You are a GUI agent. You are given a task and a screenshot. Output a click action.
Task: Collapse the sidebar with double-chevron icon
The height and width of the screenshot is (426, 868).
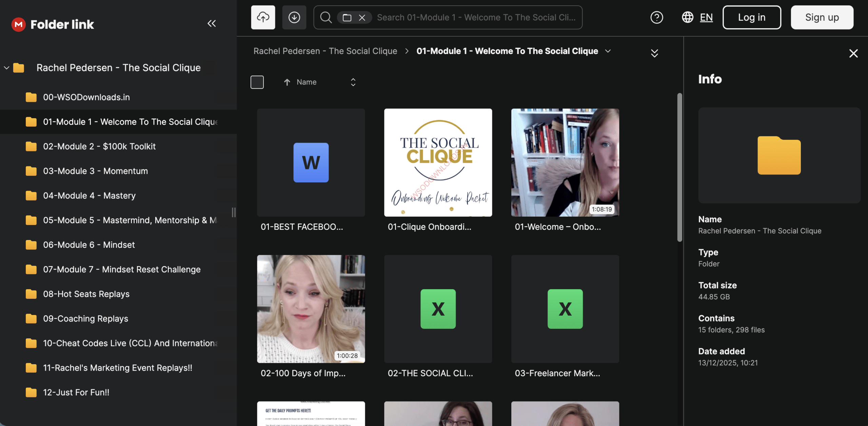[x=212, y=23]
